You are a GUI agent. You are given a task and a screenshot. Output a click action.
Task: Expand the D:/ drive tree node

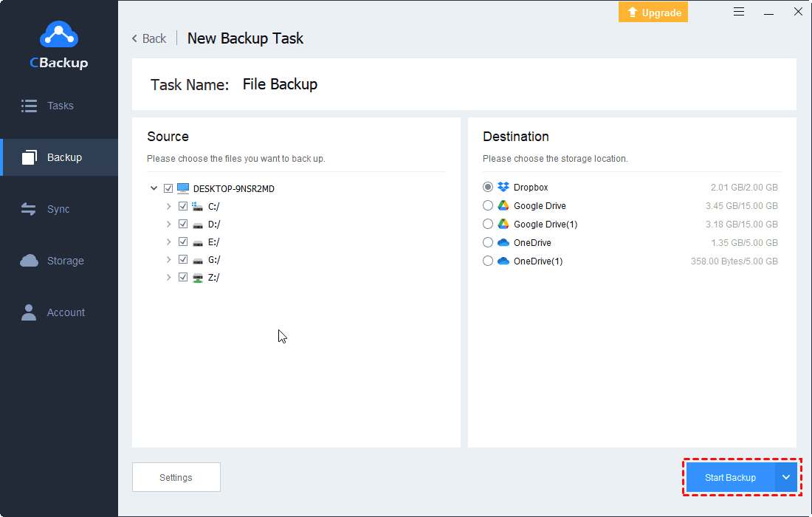pos(169,224)
